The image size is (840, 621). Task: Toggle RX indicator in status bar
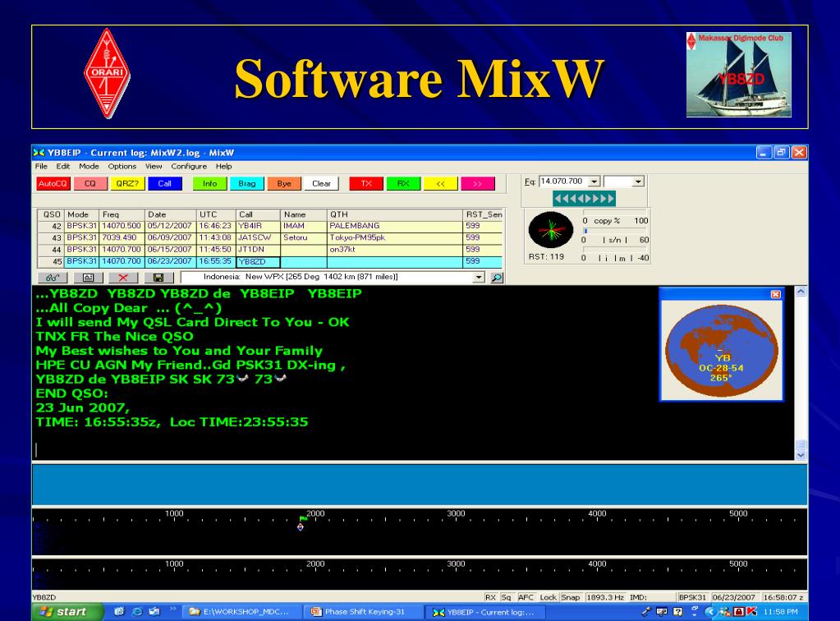coord(490,597)
